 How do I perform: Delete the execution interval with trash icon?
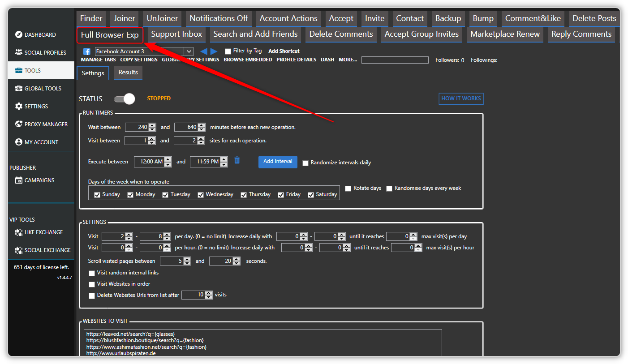pyautogui.click(x=237, y=160)
